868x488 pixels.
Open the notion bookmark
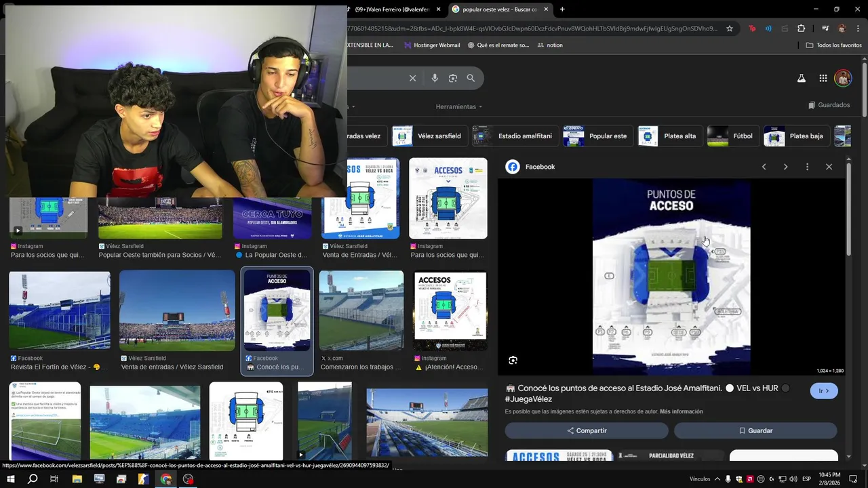(549, 45)
